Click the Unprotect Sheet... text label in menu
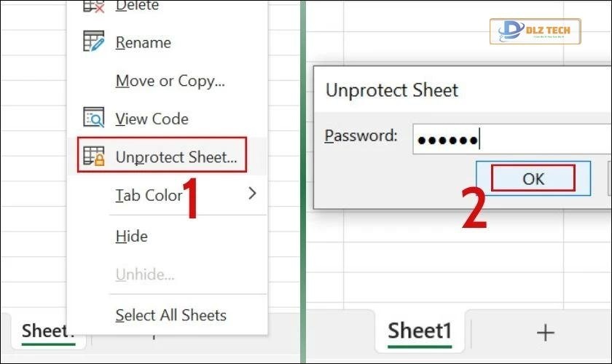The image size is (612, 364). point(176,157)
